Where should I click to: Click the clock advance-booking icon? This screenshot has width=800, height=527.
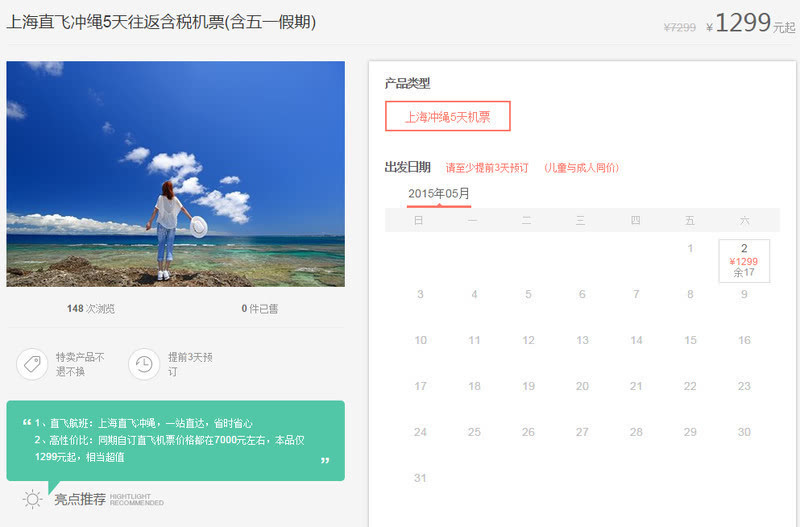144,364
